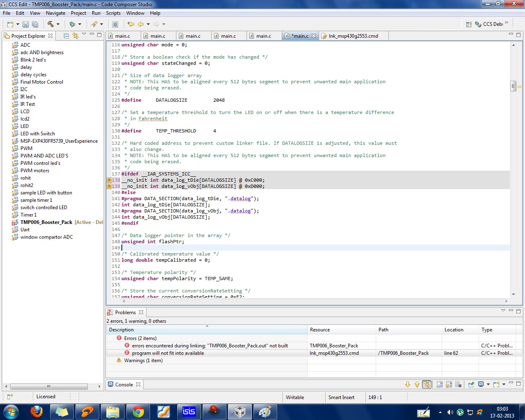The width and height of the screenshot is (525, 420).
Task: Switch to the lnk_msp430g2553.cmd editor tab
Action: 353,36
